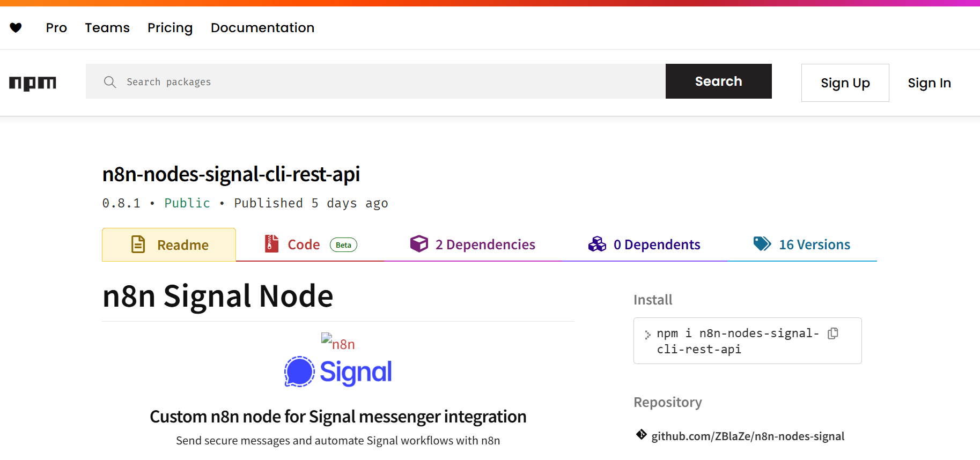Click the magnifying glass search icon
The image size is (980, 460).
coord(110,81)
